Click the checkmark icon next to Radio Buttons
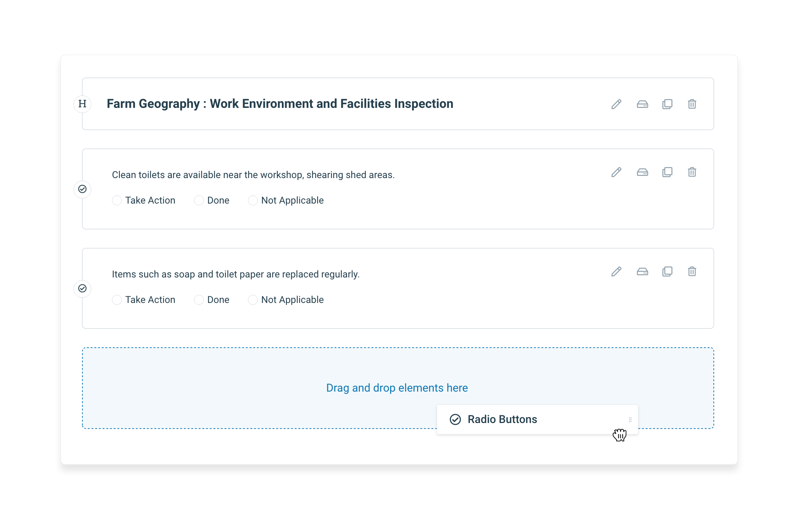The height and width of the screenshot is (532, 798). [x=455, y=419]
